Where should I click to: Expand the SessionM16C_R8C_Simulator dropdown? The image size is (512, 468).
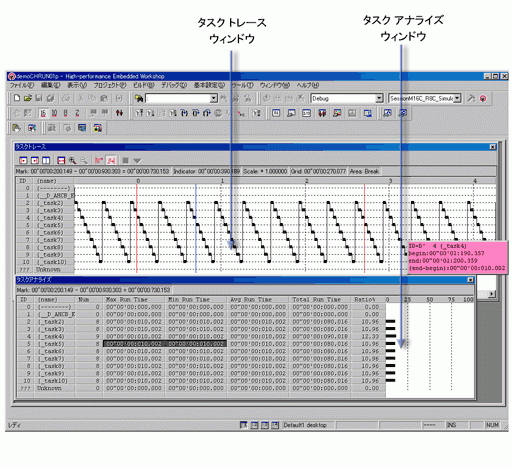click(457, 98)
